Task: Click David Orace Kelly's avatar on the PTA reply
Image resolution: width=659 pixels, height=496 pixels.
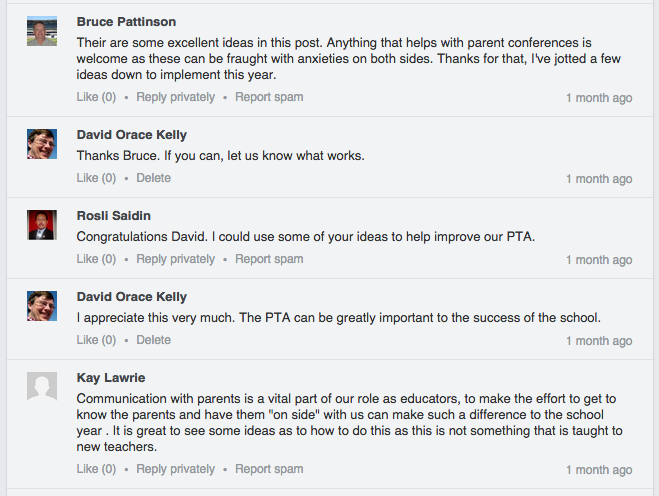Action: pos(42,306)
